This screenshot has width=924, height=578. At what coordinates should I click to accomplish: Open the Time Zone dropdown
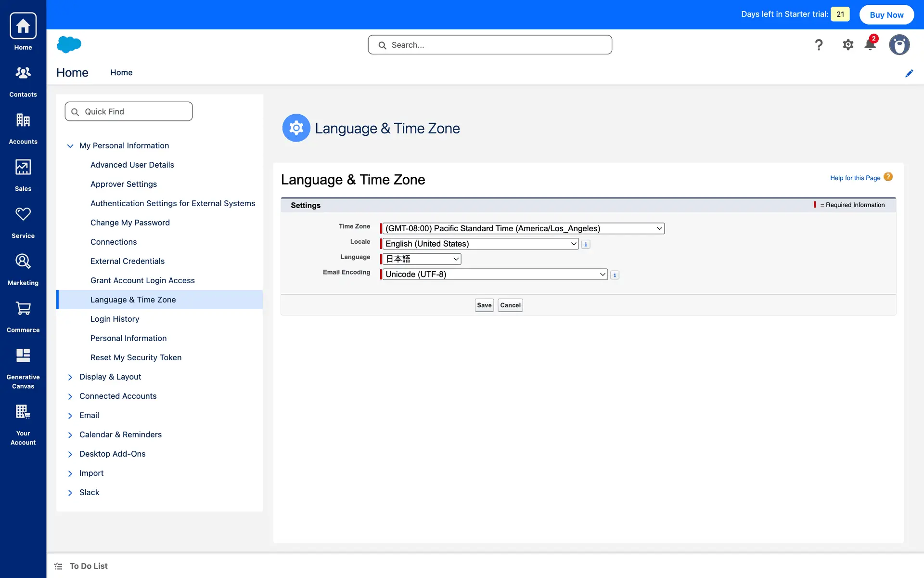[523, 228]
